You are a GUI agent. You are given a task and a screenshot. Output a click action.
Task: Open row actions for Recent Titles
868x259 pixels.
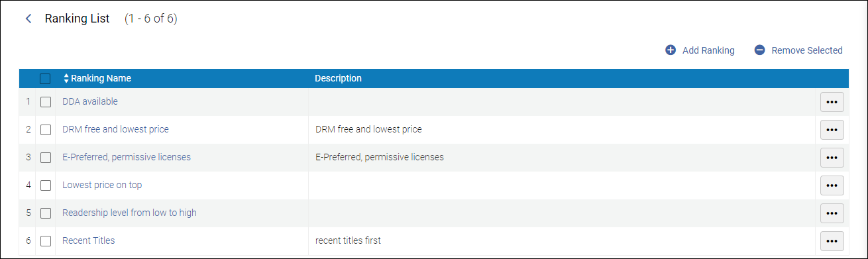click(832, 241)
